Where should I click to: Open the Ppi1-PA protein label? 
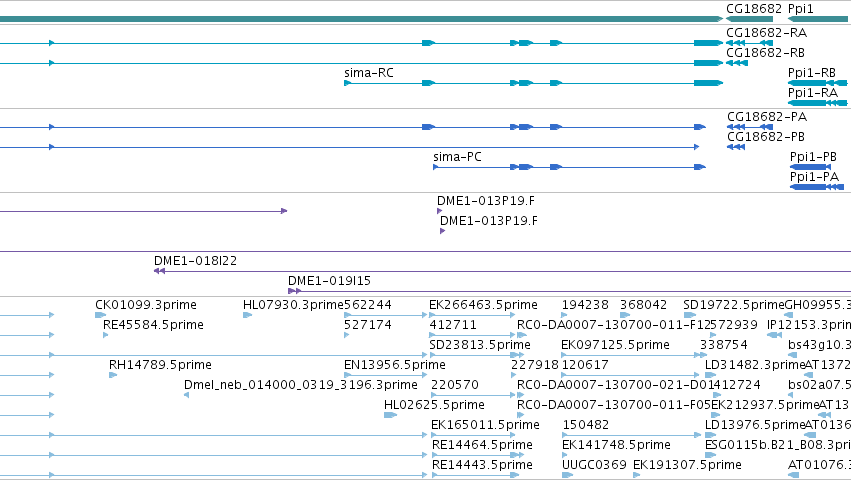814,177
